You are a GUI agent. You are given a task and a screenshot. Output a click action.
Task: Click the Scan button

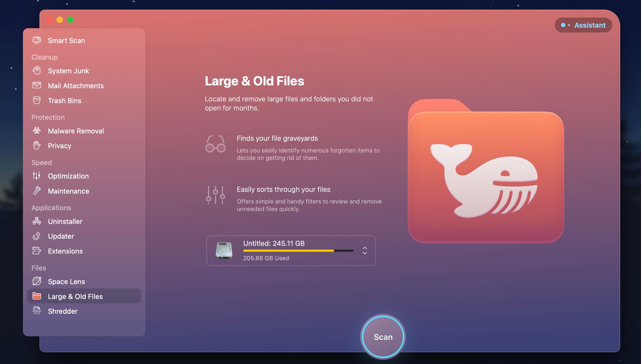(383, 337)
